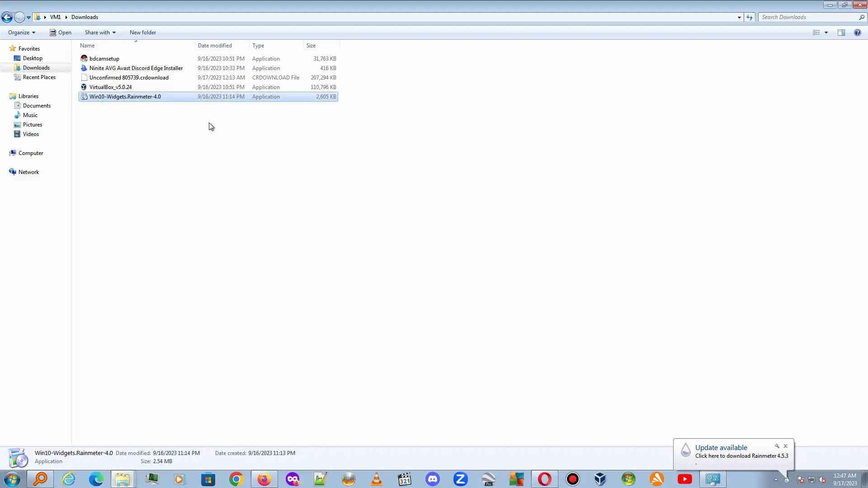This screenshot has height=488, width=868.
Task: Click Rainmeter update available notification link
Action: 741,456
